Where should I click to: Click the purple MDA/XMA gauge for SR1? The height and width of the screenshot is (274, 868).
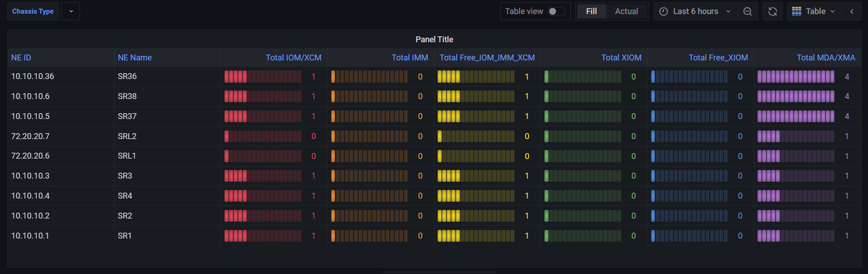click(796, 236)
